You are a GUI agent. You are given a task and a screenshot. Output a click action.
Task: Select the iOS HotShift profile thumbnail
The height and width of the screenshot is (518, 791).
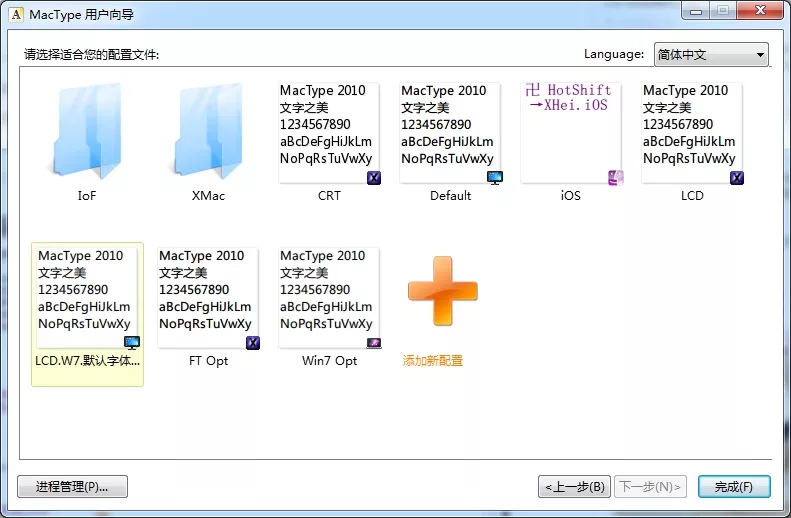(x=571, y=133)
